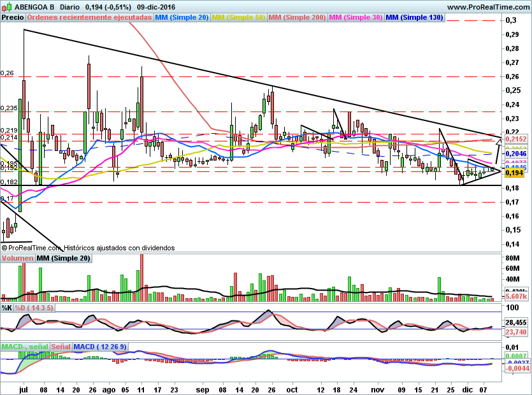Select the Señal label in MACD panel

[61, 347]
